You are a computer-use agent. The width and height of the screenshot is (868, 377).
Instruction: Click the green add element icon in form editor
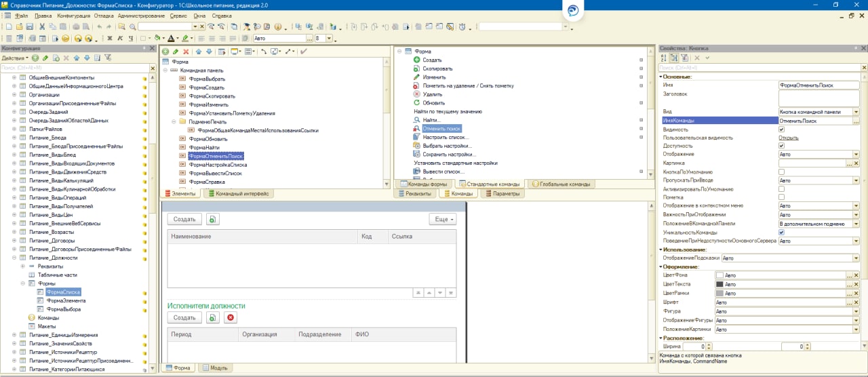(165, 52)
